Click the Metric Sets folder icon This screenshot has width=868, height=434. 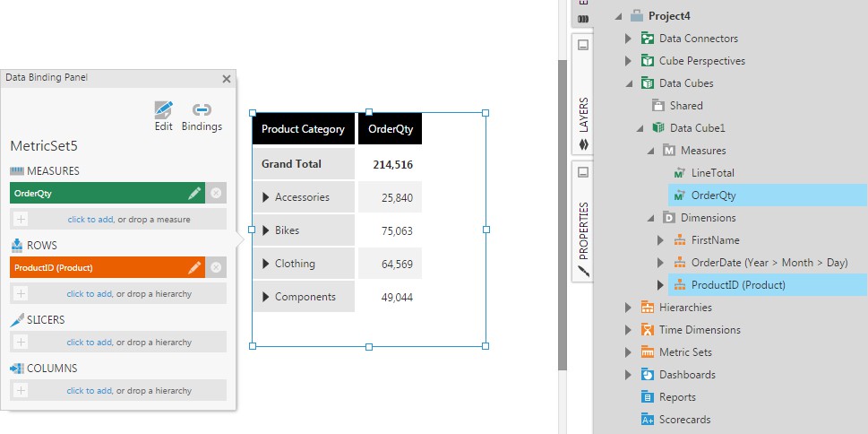click(647, 352)
